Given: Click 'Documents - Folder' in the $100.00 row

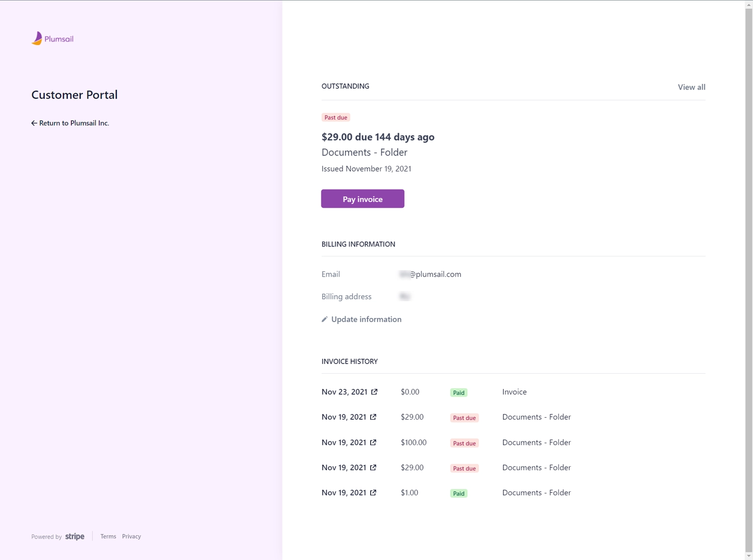Looking at the screenshot, I should tap(536, 442).
